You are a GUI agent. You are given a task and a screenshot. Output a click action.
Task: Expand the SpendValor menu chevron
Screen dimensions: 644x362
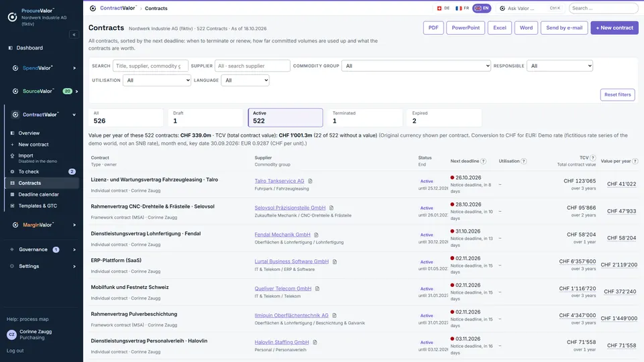point(74,68)
